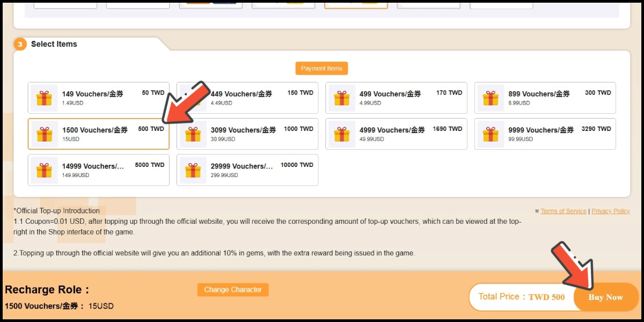Click the gift icon for 14999 Vouchers

point(44,170)
